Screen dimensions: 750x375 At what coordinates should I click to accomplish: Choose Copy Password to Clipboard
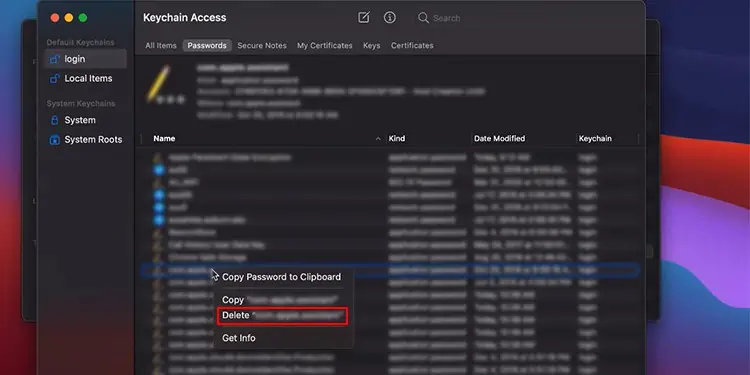(x=282, y=277)
